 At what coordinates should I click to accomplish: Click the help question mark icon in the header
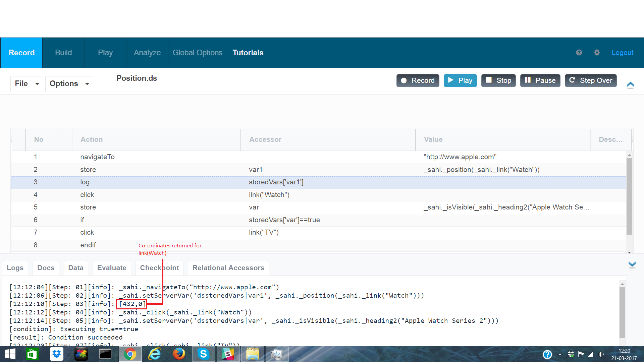pyautogui.click(x=579, y=53)
